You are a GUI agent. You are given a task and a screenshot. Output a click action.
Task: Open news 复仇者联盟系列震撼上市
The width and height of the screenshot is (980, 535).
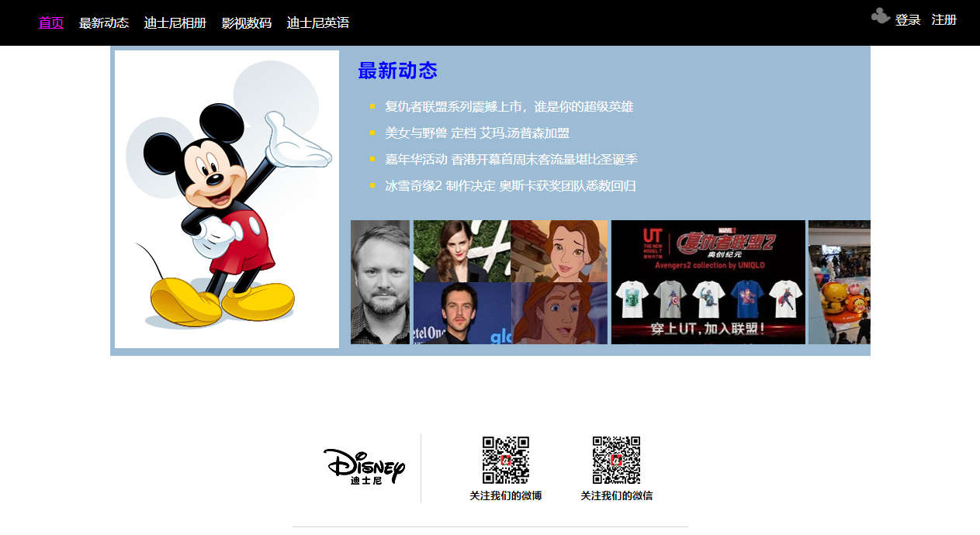(509, 106)
